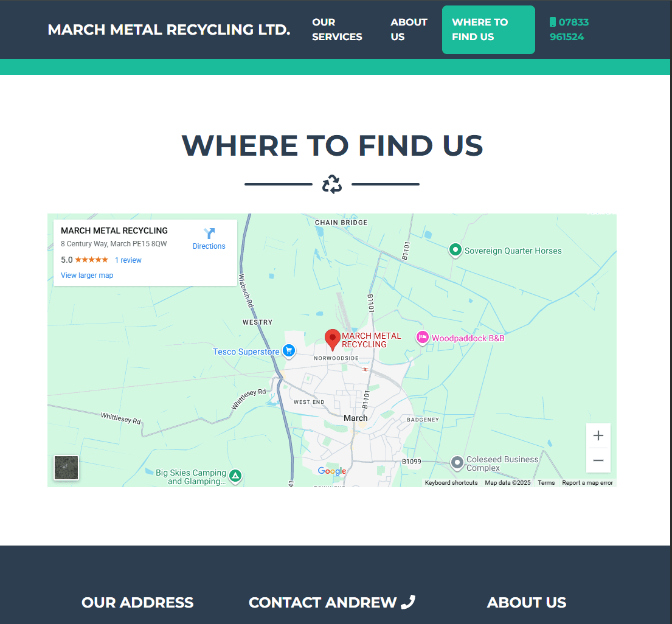
Task: Zoom in using the plus map control
Action: tap(598, 435)
